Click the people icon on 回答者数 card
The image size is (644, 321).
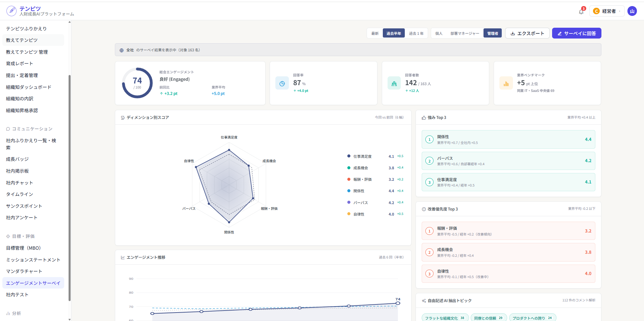pos(394,83)
